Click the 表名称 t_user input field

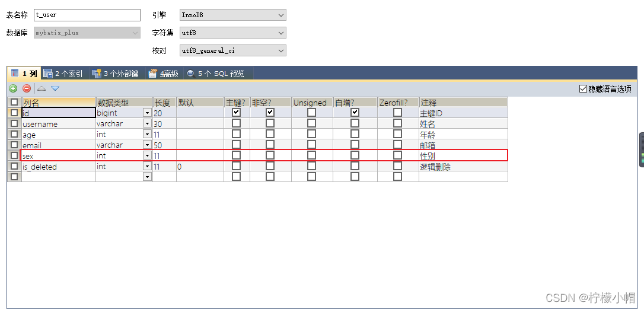[x=87, y=15]
